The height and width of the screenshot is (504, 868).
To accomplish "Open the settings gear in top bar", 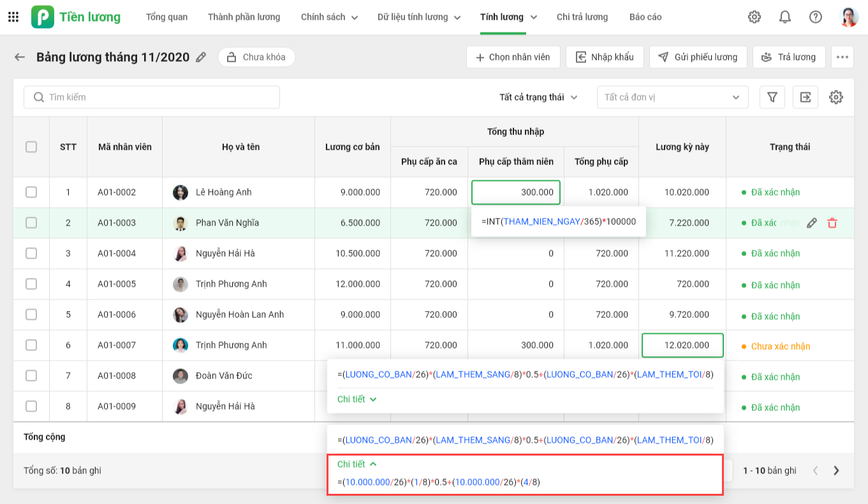I will click(x=754, y=17).
